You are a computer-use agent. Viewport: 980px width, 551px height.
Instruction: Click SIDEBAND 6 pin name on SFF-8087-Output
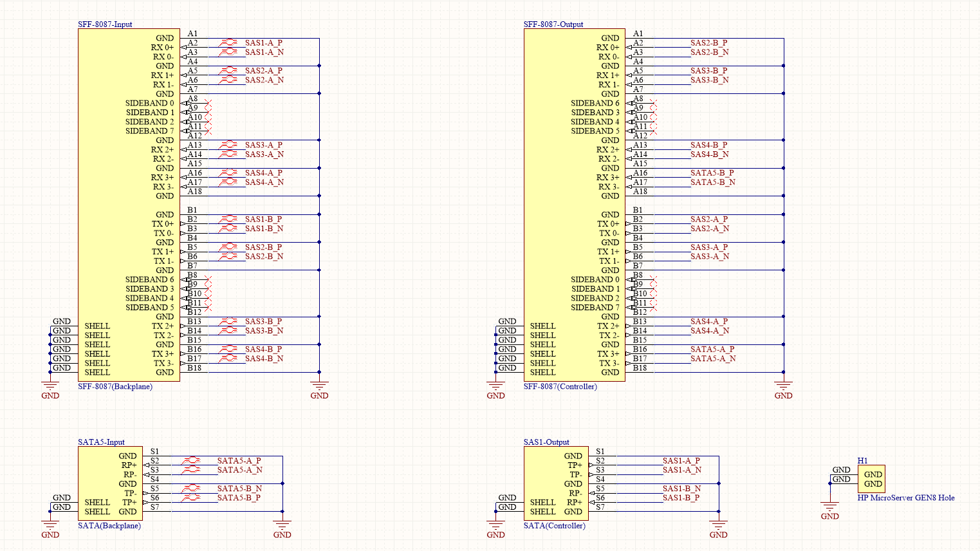(595, 103)
